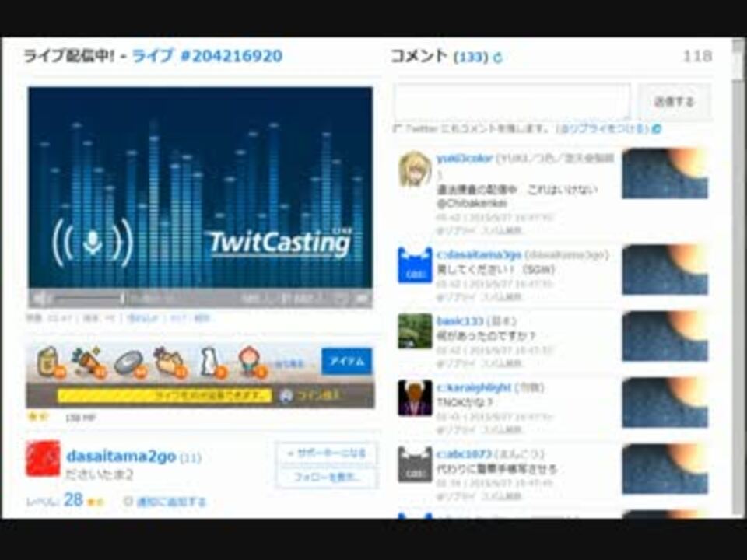The height and width of the screenshot is (560, 747).
Task: Open the yuki3color username link
Action: pyautogui.click(x=464, y=159)
